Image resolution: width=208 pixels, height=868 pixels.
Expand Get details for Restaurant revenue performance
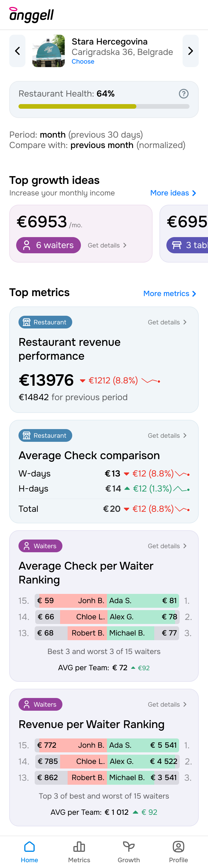167,322
